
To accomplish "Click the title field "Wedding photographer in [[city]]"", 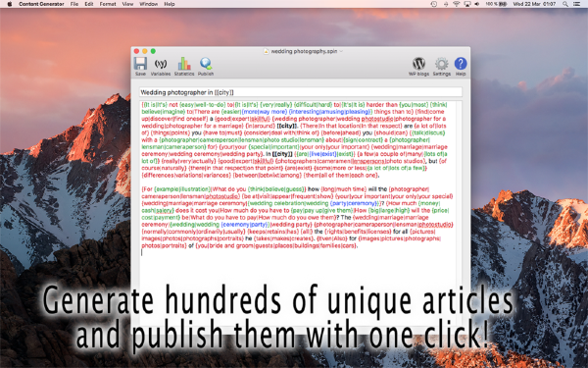I will pos(301,92).
